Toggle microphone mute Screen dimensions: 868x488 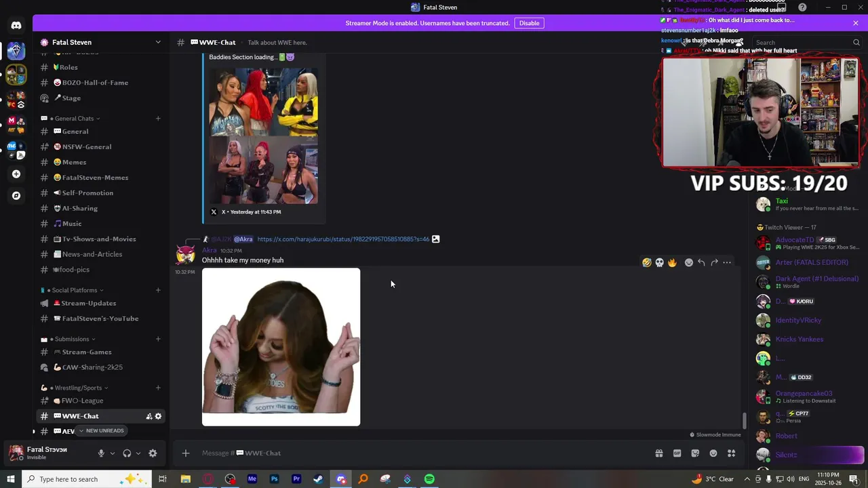[x=101, y=453]
